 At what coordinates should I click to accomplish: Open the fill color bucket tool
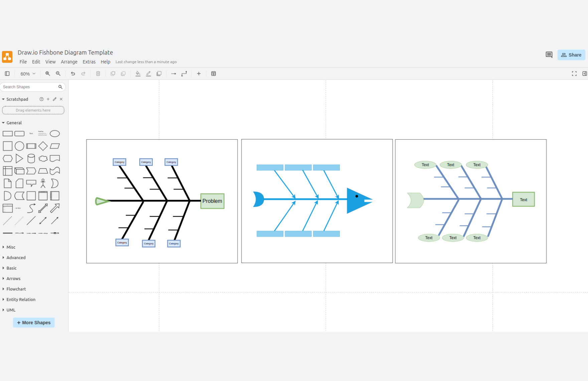coord(138,74)
